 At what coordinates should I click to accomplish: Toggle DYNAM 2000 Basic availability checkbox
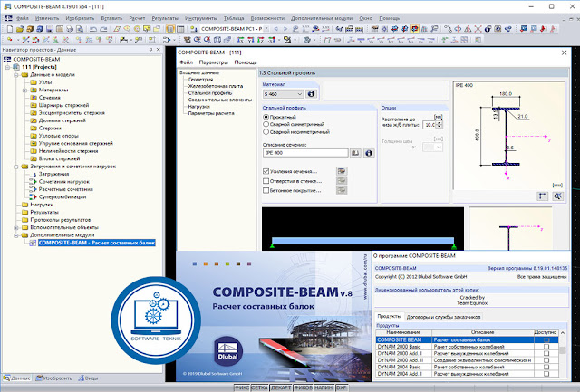click(x=546, y=347)
